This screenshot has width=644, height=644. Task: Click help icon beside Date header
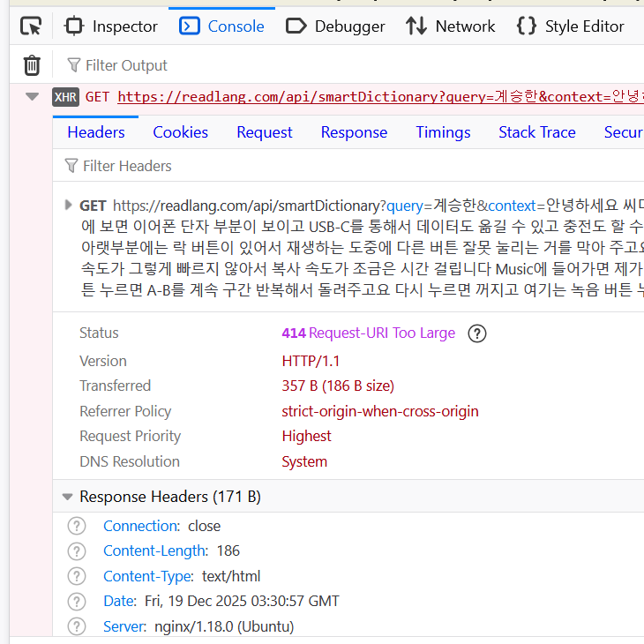(x=78, y=601)
